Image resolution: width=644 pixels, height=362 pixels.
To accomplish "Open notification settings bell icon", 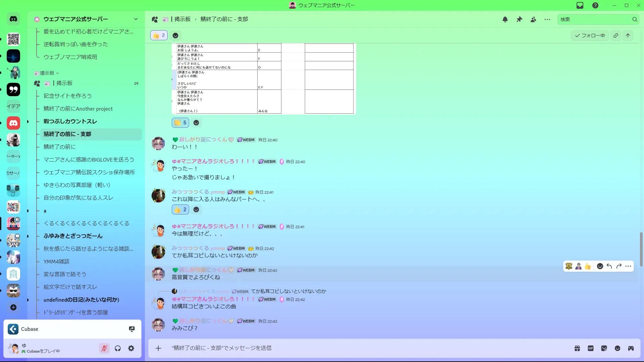I will (x=505, y=19).
